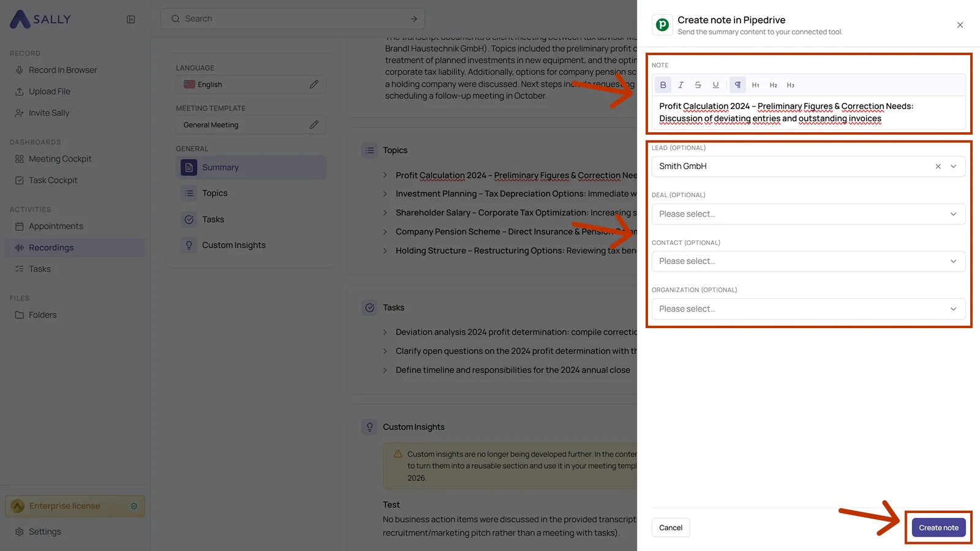Select paragraph style in note toolbar
The height and width of the screenshot is (551, 980).
[737, 85]
